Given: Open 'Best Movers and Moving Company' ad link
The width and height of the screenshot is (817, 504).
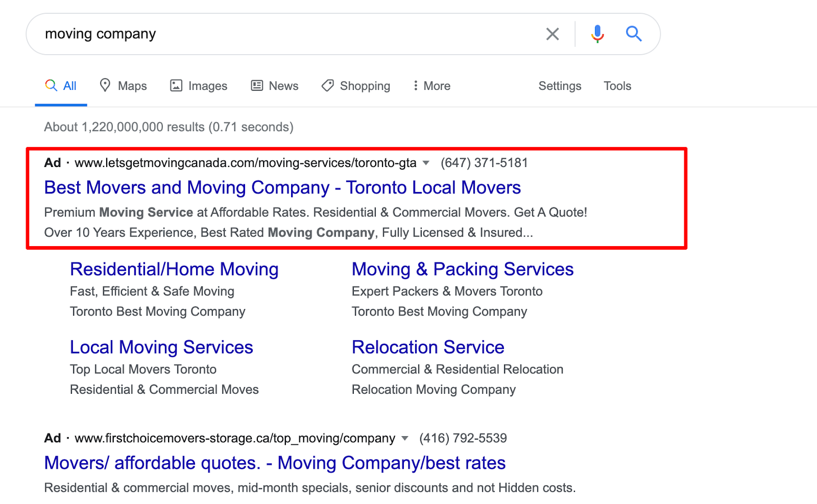Looking at the screenshot, I should pyautogui.click(x=282, y=187).
